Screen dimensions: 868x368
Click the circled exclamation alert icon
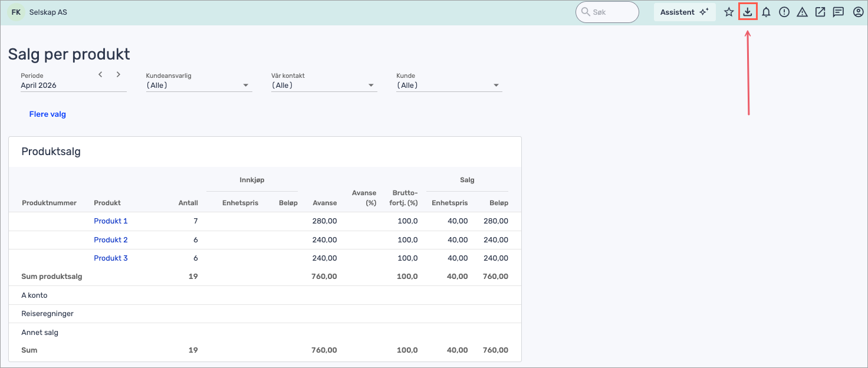[784, 12]
